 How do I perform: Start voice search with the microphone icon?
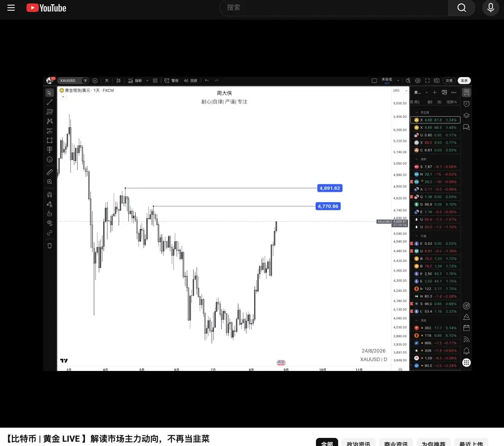[x=490, y=8]
